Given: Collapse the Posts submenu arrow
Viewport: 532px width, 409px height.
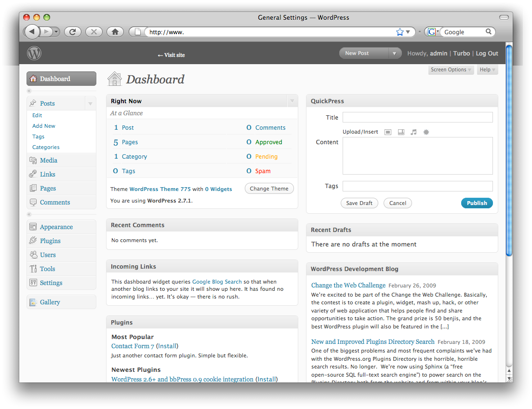Looking at the screenshot, I should pyautogui.click(x=90, y=103).
